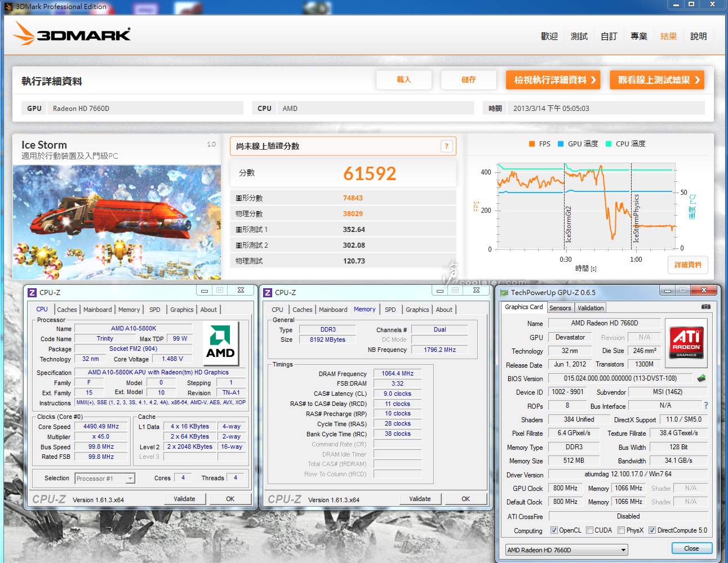Click the Close button in GPU-Z
Screen dimensions: 728x563
point(691,548)
